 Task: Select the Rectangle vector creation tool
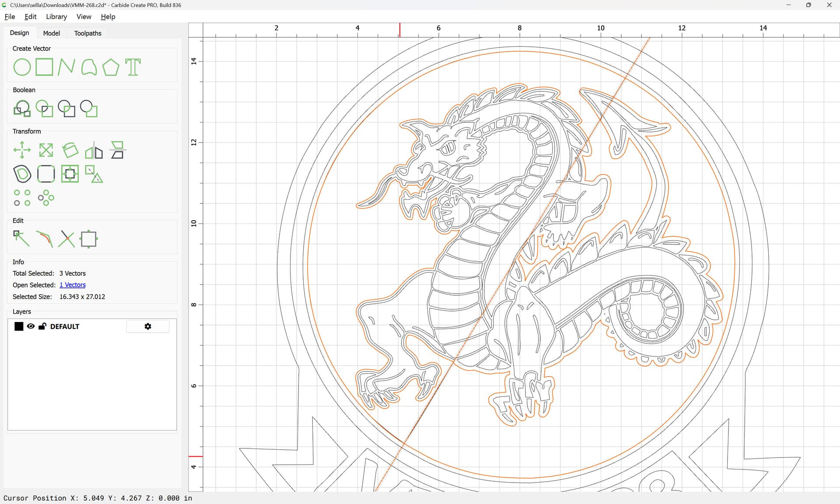44,67
